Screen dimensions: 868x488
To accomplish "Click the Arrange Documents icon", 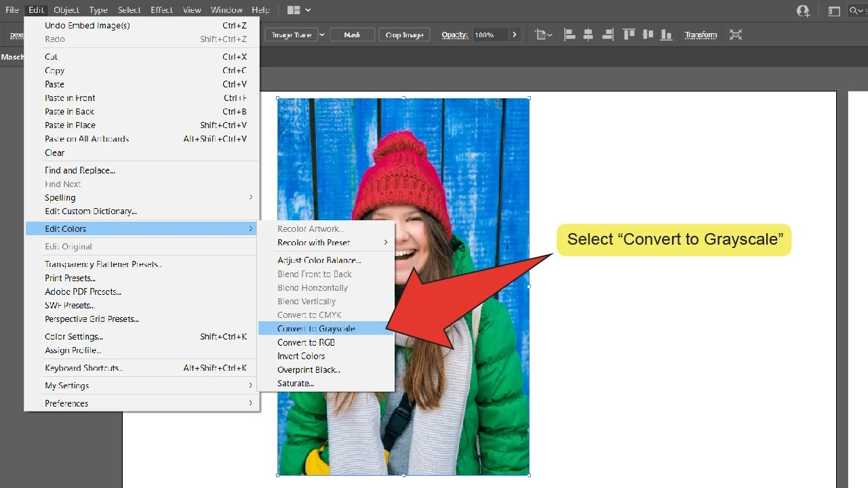I will pos(833,10).
